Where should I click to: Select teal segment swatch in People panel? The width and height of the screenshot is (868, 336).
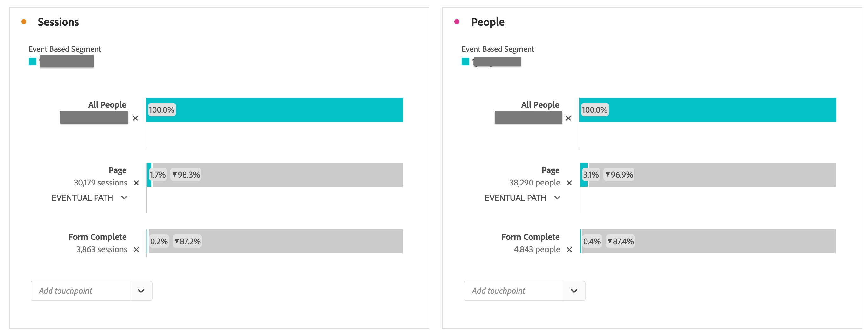465,62
